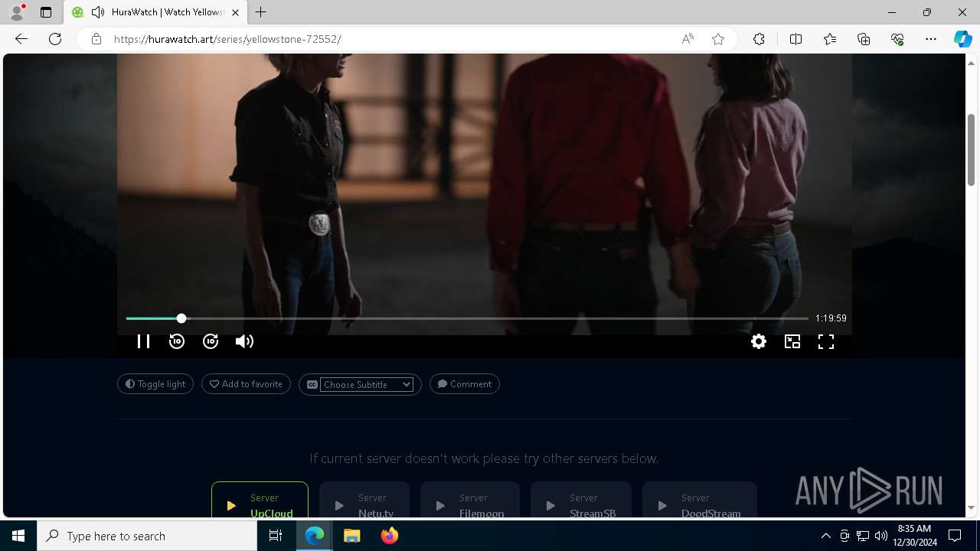The image size is (980, 551).
Task: Switch to the Netu.tv server
Action: click(x=364, y=500)
